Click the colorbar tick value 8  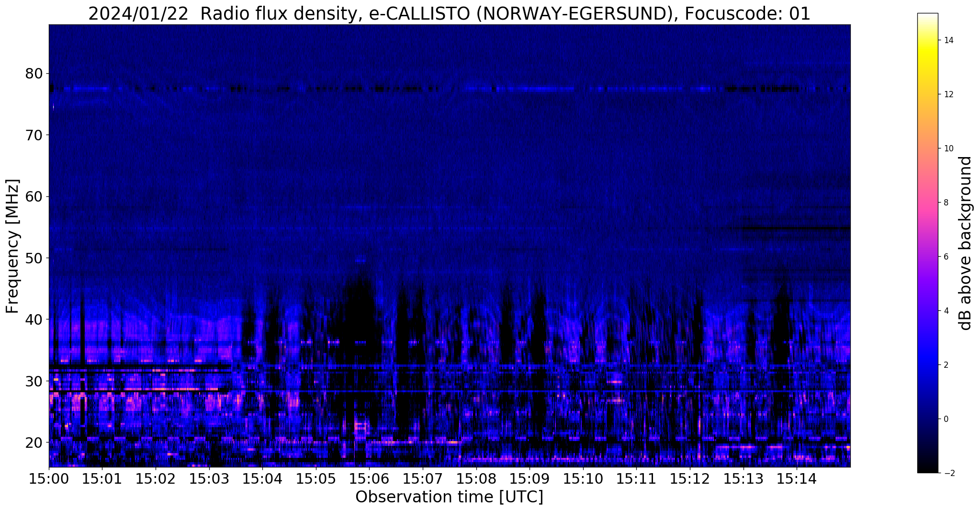[946, 203]
